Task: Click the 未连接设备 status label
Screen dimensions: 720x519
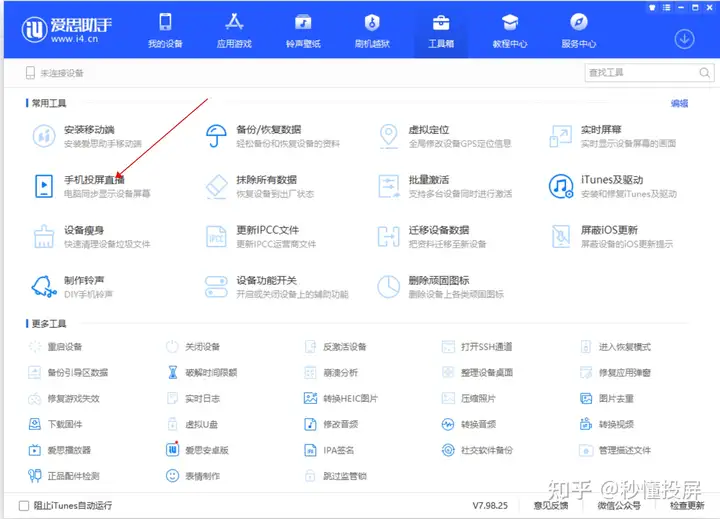Action: click(x=62, y=73)
